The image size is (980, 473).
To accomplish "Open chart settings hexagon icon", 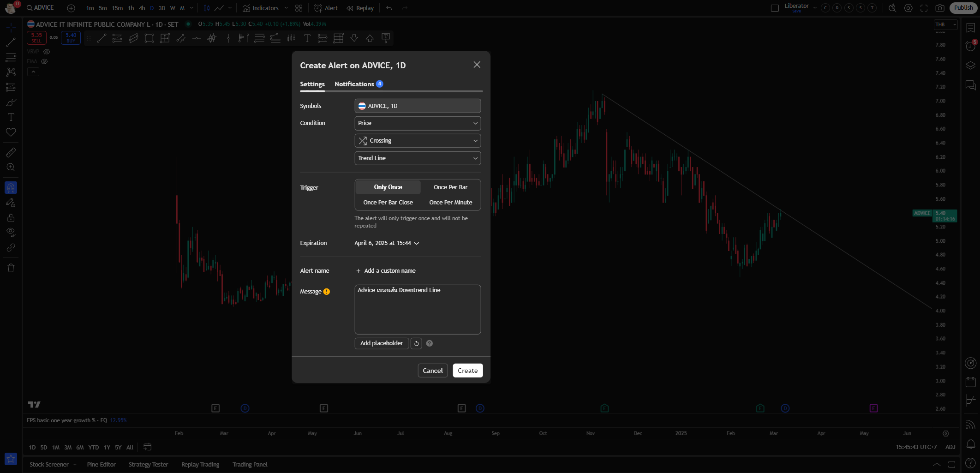I will [x=908, y=8].
